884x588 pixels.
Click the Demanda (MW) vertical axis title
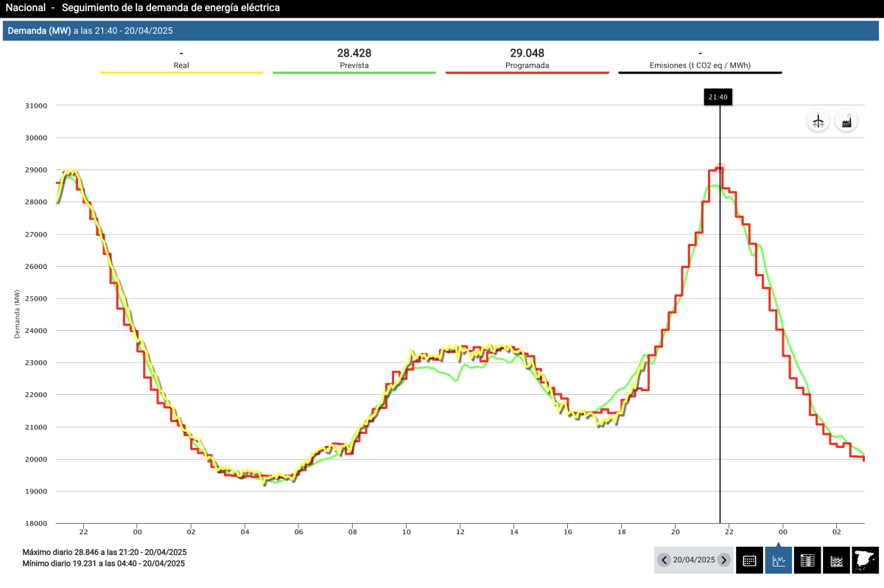click(x=17, y=315)
